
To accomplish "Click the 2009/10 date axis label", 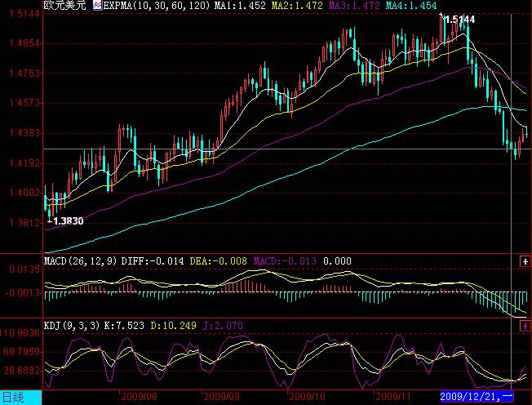I will [x=308, y=396].
